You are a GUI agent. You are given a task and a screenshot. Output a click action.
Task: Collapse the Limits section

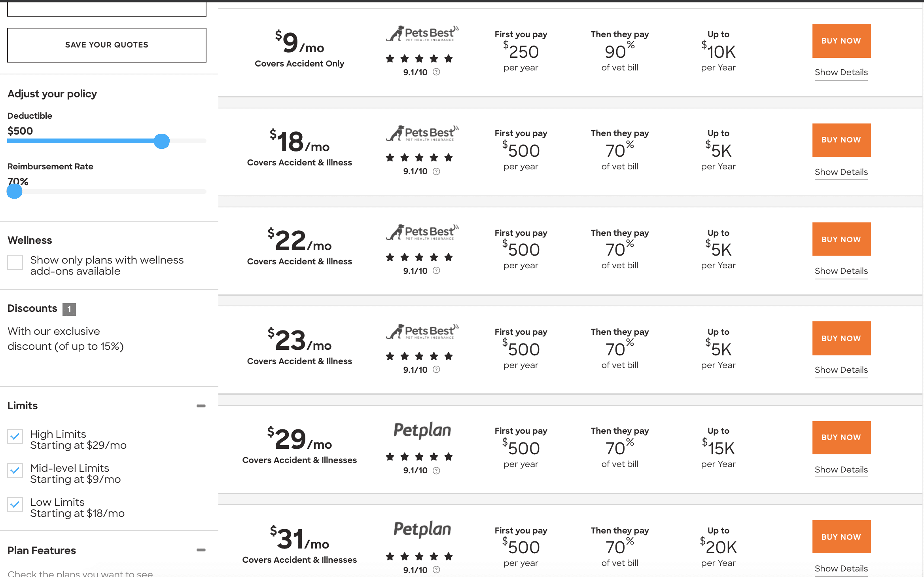[201, 406]
